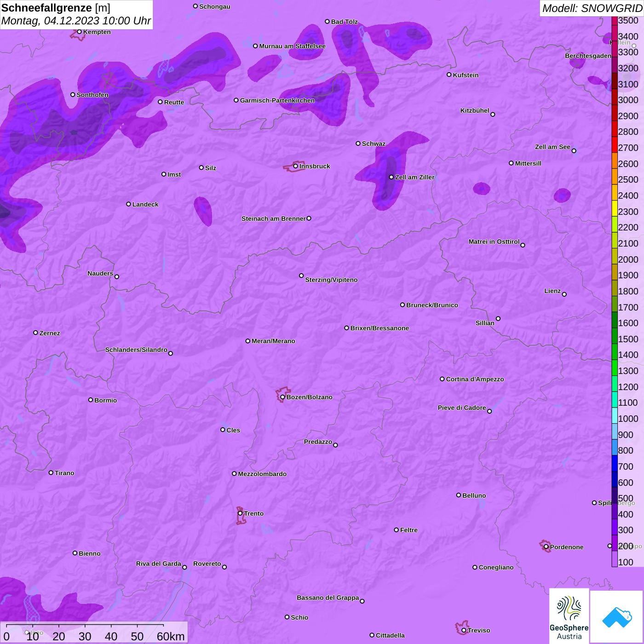Click the cyan legend swatch near 1000
The width and height of the screenshot is (644, 644).
pyautogui.click(x=615, y=415)
